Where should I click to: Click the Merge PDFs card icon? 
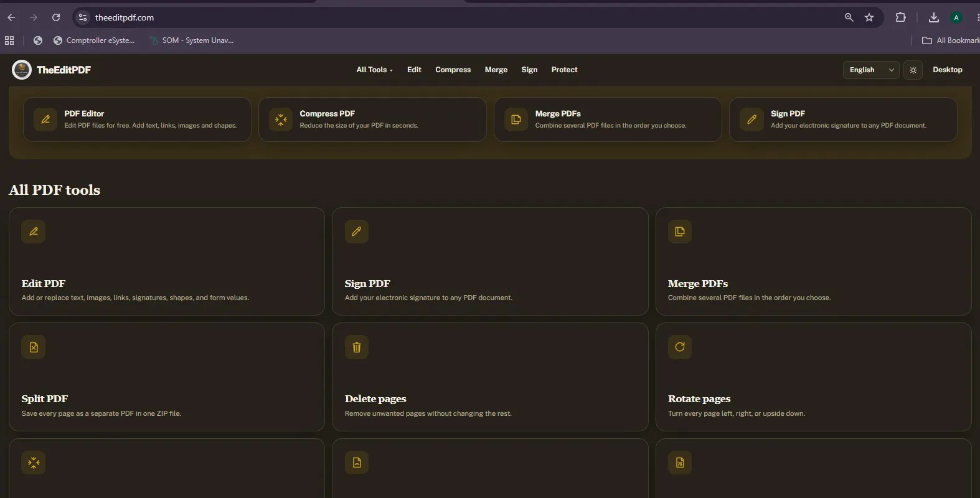[x=680, y=232]
